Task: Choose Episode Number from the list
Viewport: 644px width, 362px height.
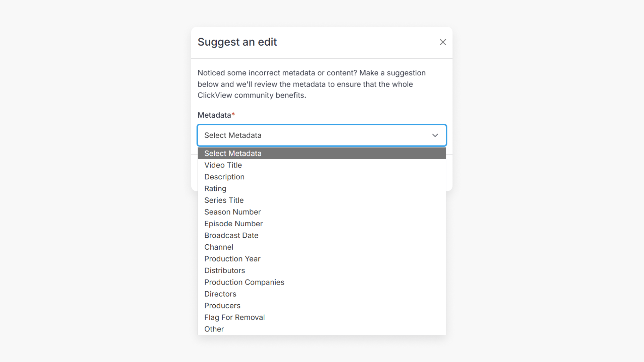Action: 233,224
